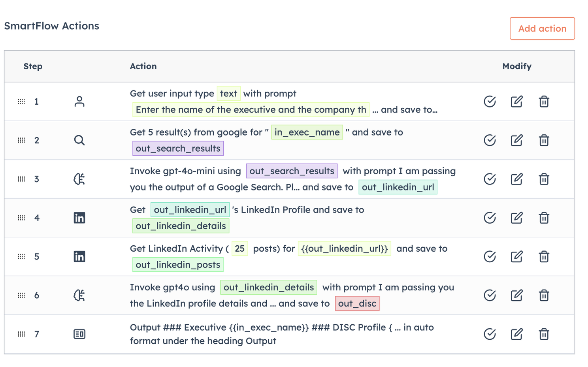Toggle checkmark for step 5 action
The width and height of the screenshot is (588, 367).
click(490, 256)
